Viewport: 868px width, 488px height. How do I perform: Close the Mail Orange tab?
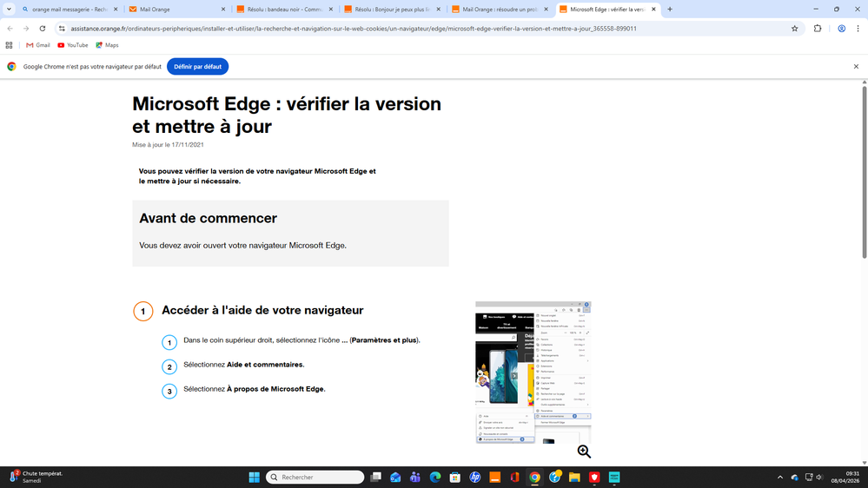click(223, 10)
